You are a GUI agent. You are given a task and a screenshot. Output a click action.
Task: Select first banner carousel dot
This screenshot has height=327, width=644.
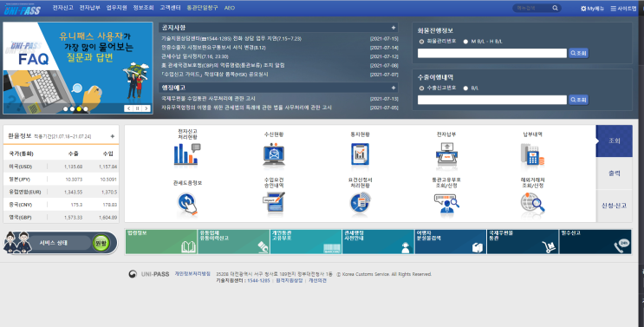[x=65, y=109]
